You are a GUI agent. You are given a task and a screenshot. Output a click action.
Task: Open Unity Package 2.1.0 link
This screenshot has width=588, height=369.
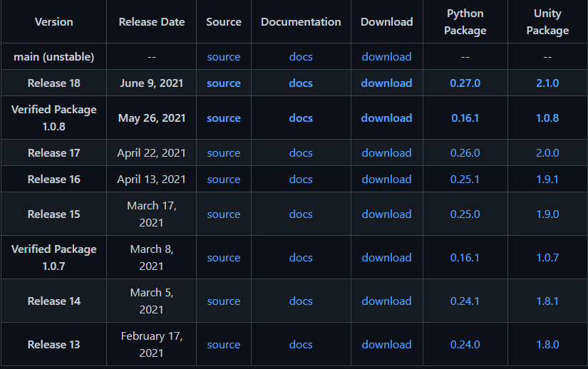[547, 83]
